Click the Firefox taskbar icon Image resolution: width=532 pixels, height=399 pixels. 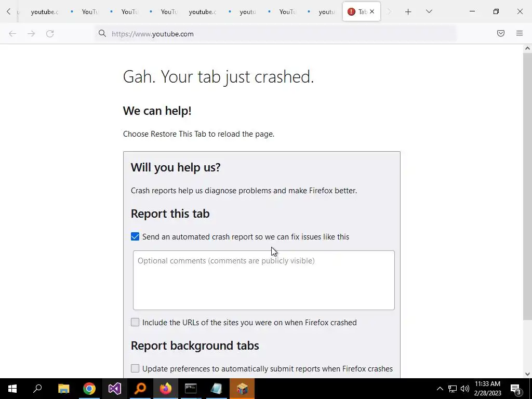click(x=166, y=389)
